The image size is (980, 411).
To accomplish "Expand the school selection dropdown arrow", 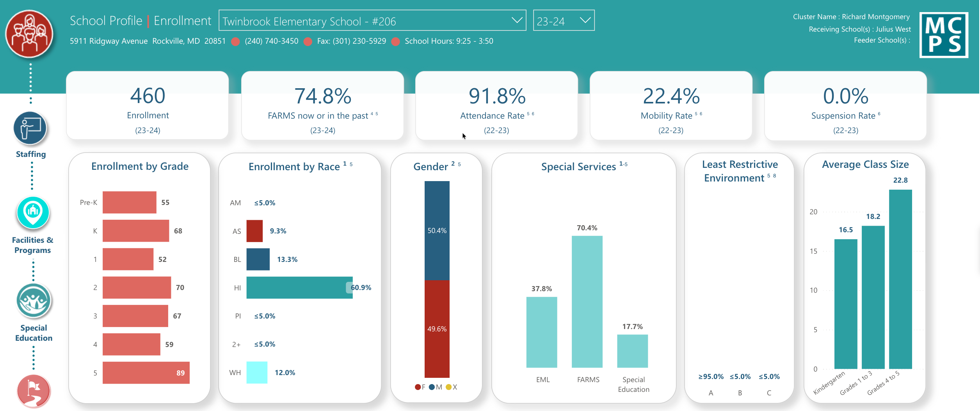I will click(x=517, y=20).
